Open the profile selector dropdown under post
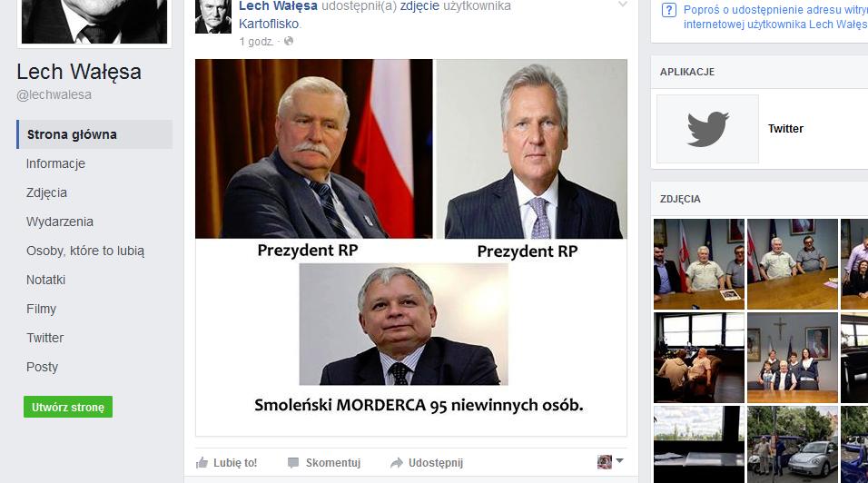The image size is (868, 483). (x=610, y=461)
